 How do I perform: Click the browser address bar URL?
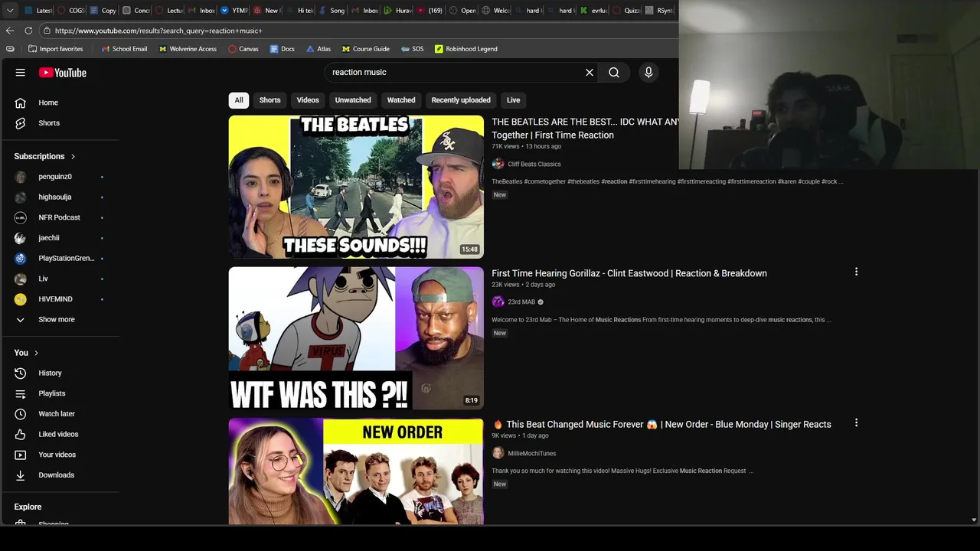(x=158, y=31)
